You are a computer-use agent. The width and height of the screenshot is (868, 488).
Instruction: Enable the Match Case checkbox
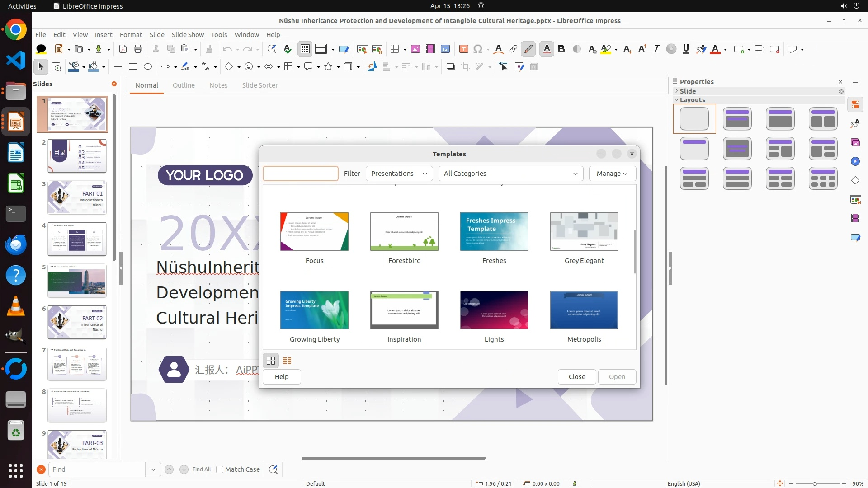(220, 469)
